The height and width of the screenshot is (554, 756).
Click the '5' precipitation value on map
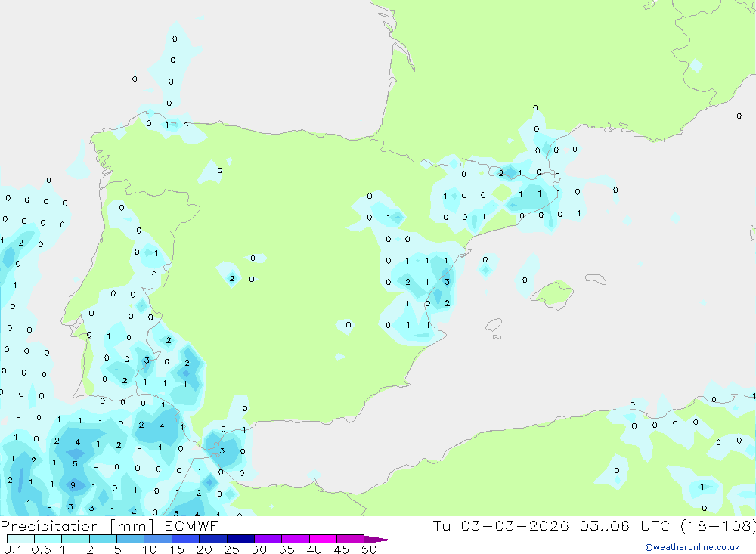point(75,464)
